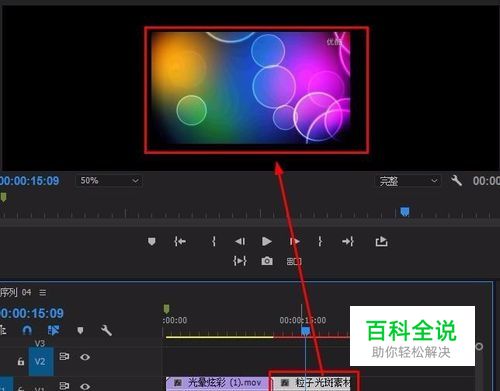Open monitor settings wrench icon
Image resolution: width=500 pixels, height=391 pixels.
tap(456, 181)
